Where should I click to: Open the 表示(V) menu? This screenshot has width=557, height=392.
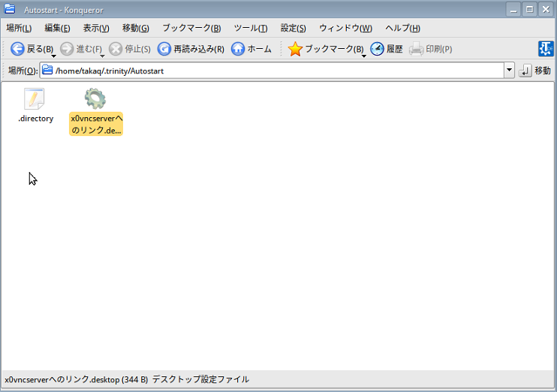96,28
